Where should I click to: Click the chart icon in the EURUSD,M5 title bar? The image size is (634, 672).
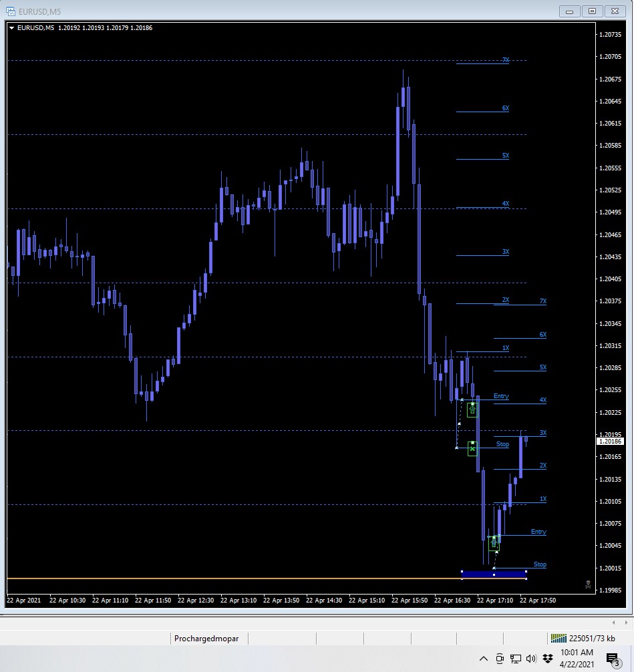11,11
